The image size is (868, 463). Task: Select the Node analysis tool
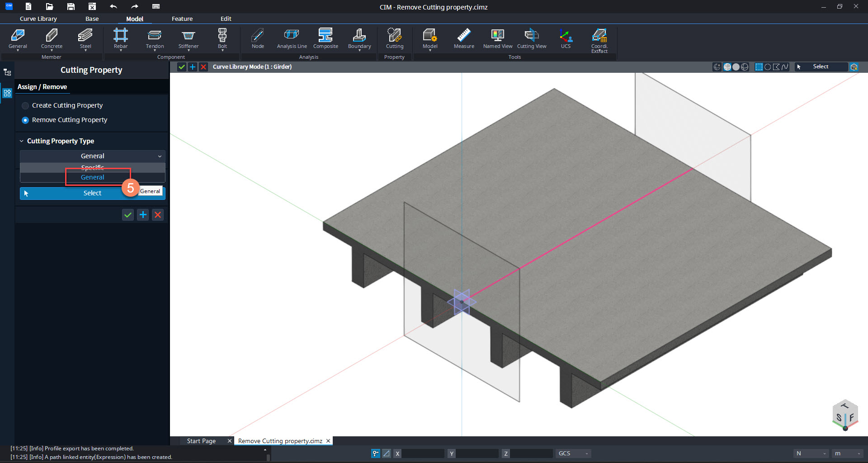coord(258,38)
